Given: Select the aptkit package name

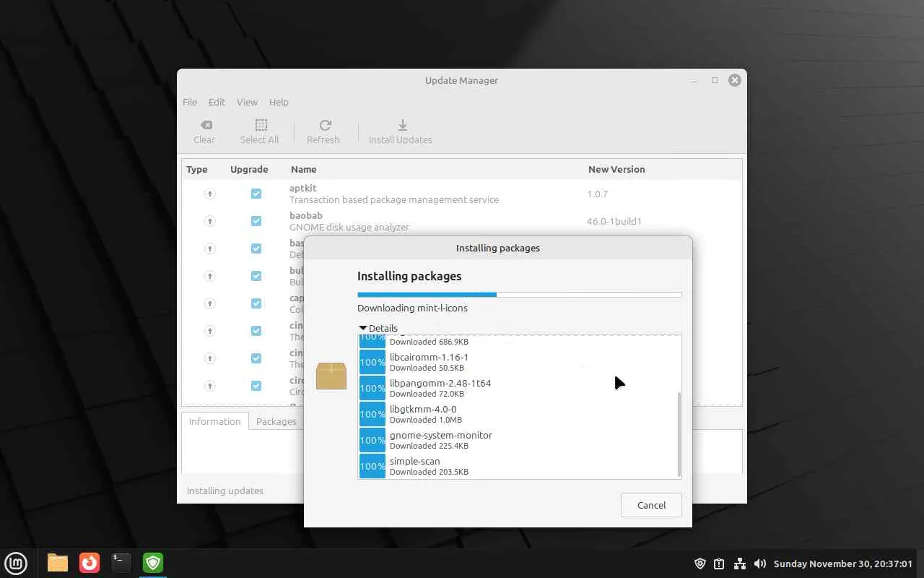Looking at the screenshot, I should coord(303,188).
